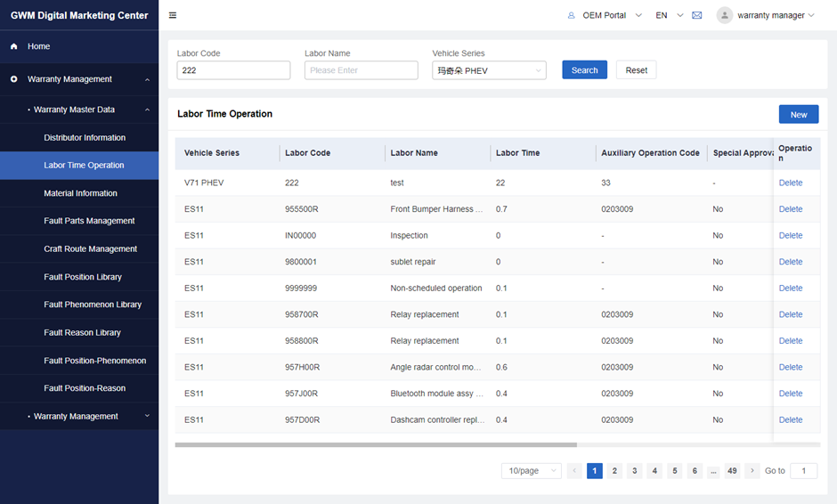The height and width of the screenshot is (504, 837).
Task: Click the hamburger menu collapse icon
Action: 173,15
